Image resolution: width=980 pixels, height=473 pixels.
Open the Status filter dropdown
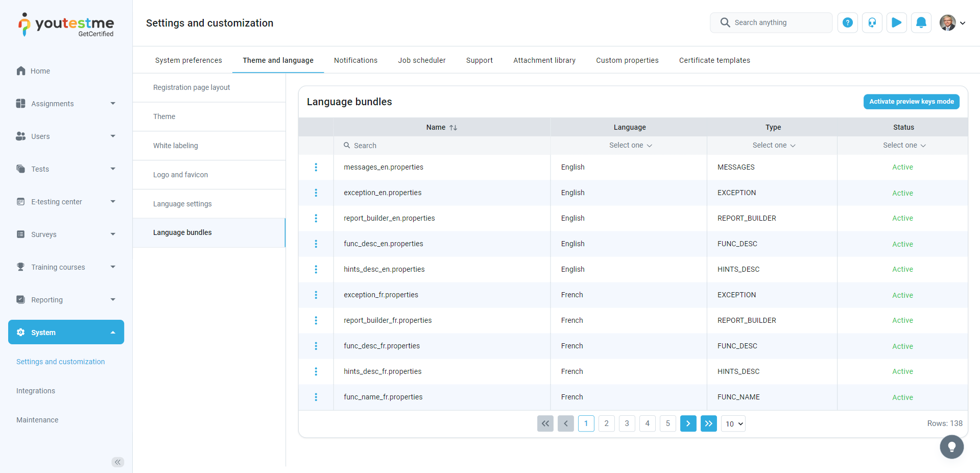903,146
